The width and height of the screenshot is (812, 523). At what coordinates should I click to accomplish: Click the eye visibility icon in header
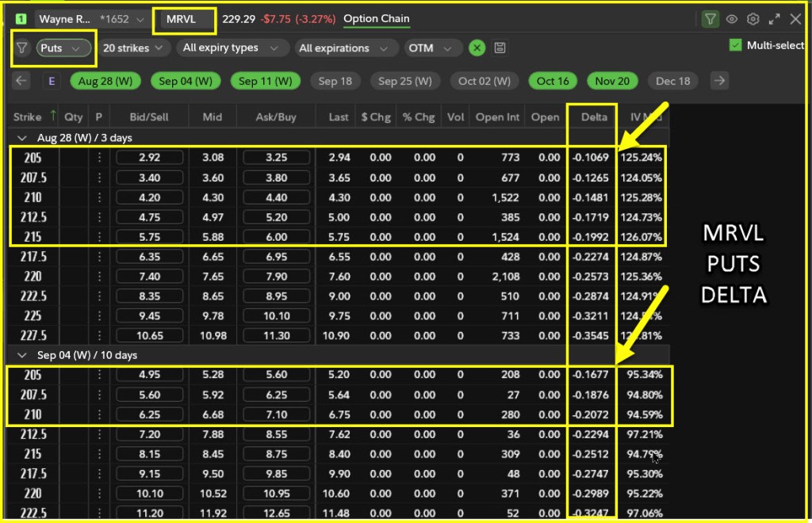coord(732,19)
